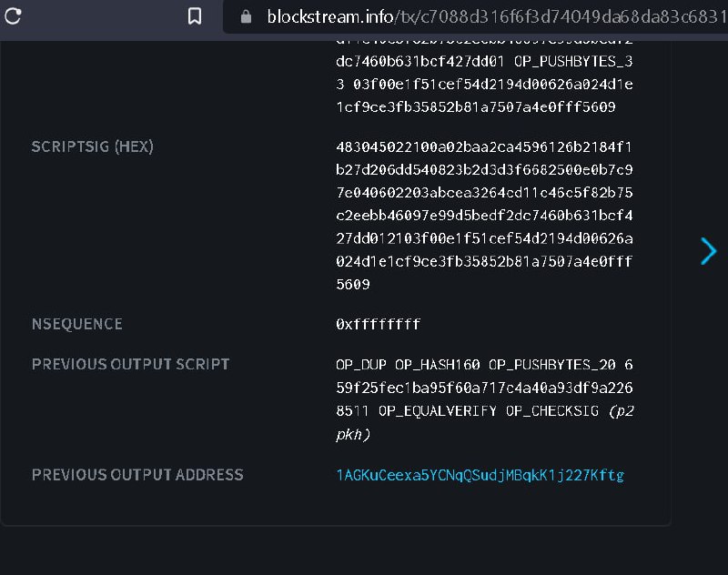Click the OP_EQUALVERIFY opcode text
This screenshot has height=575, width=728.
coord(438,410)
